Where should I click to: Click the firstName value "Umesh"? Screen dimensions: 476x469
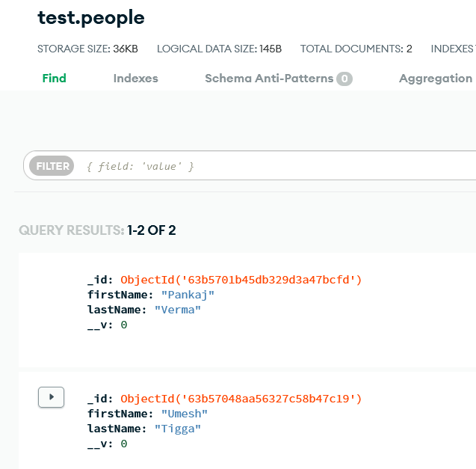pyautogui.click(x=185, y=414)
